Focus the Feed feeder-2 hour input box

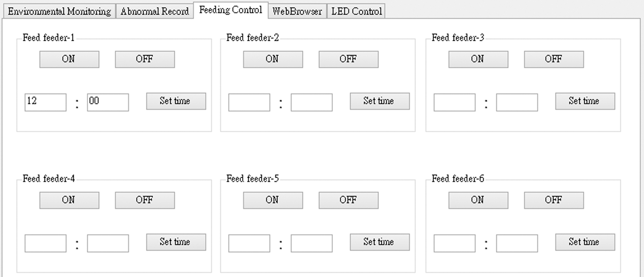pos(249,102)
